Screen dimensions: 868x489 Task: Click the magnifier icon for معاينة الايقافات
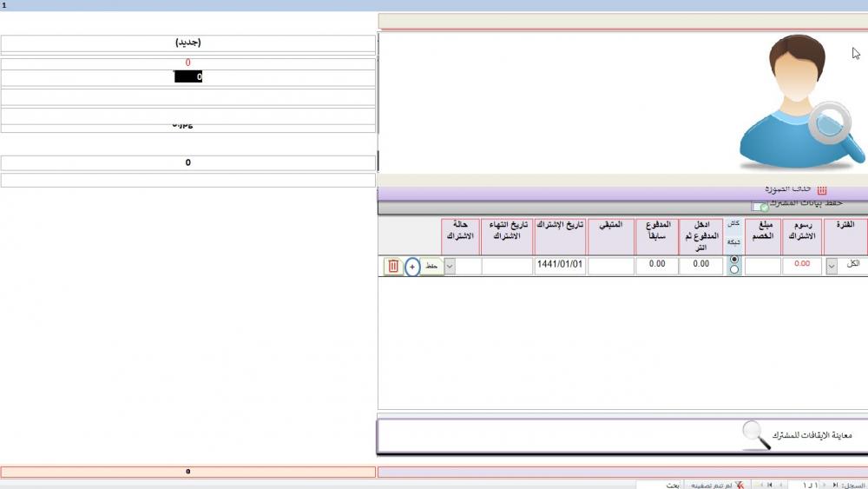click(756, 435)
